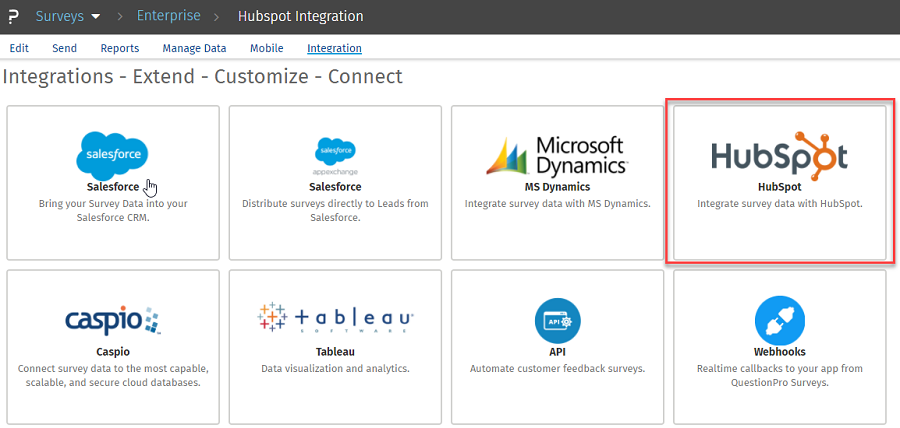Viewport: 900px width, 428px height.
Task: Go to the Manage Data tab
Action: [x=194, y=48]
